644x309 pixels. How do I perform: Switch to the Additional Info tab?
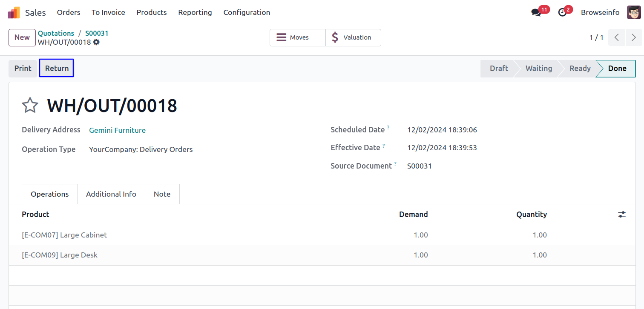111,194
